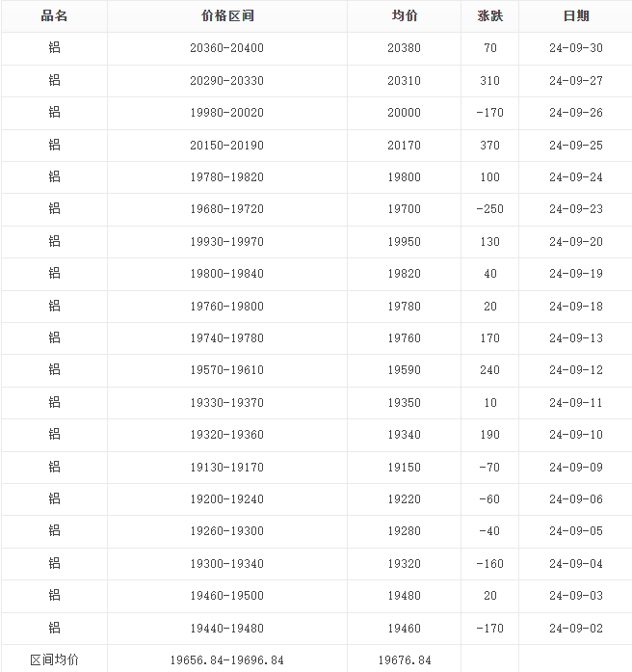Select average price 19820
This screenshot has width=632, height=672.
[404, 274]
